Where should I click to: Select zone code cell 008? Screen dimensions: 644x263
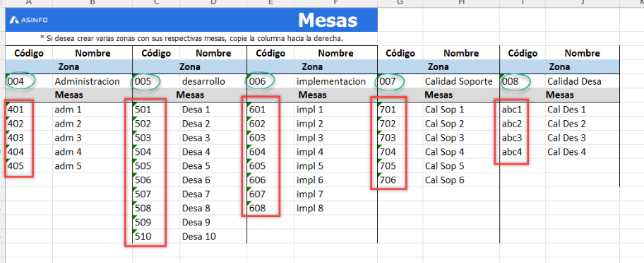click(523, 81)
